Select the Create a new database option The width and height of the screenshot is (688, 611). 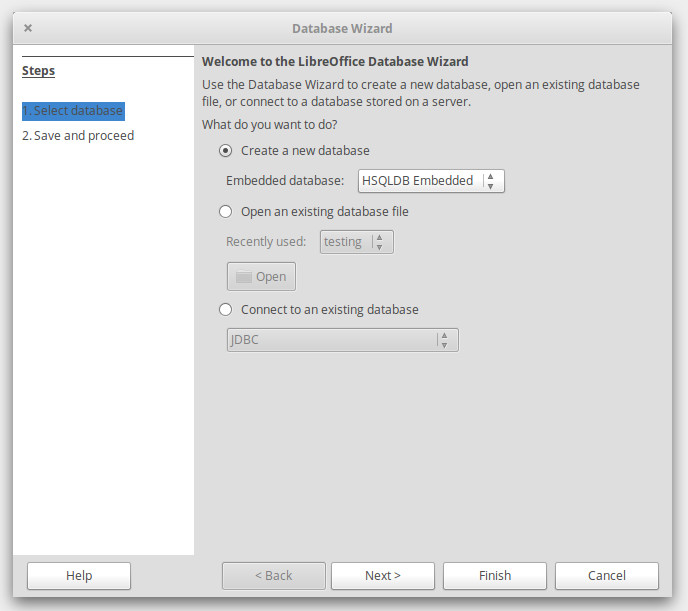point(225,151)
